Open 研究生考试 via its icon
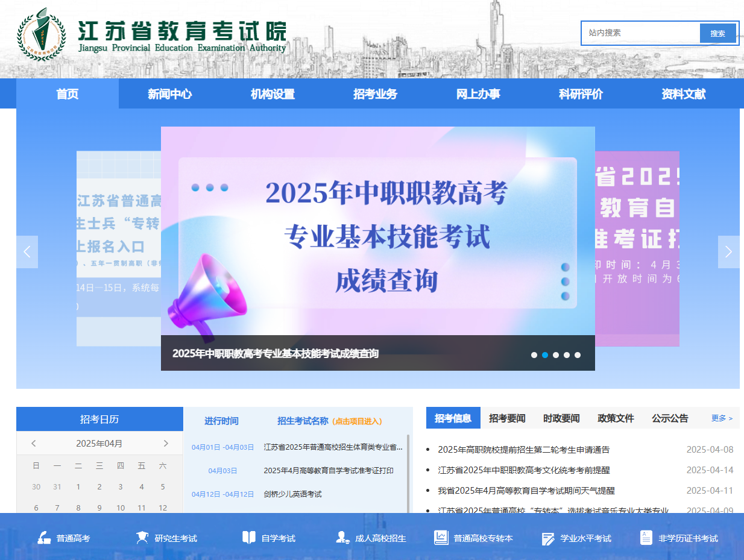The width and height of the screenshot is (744, 560). (x=142, y=537)
